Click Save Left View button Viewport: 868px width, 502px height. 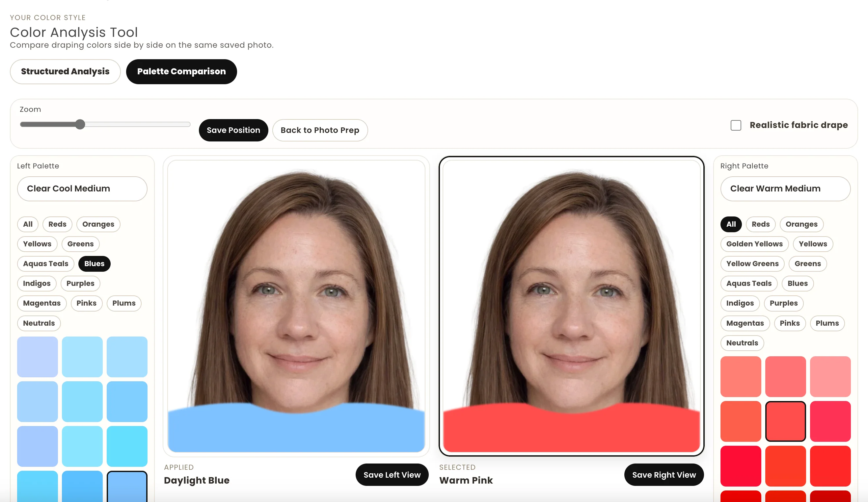tap(392, 475)
